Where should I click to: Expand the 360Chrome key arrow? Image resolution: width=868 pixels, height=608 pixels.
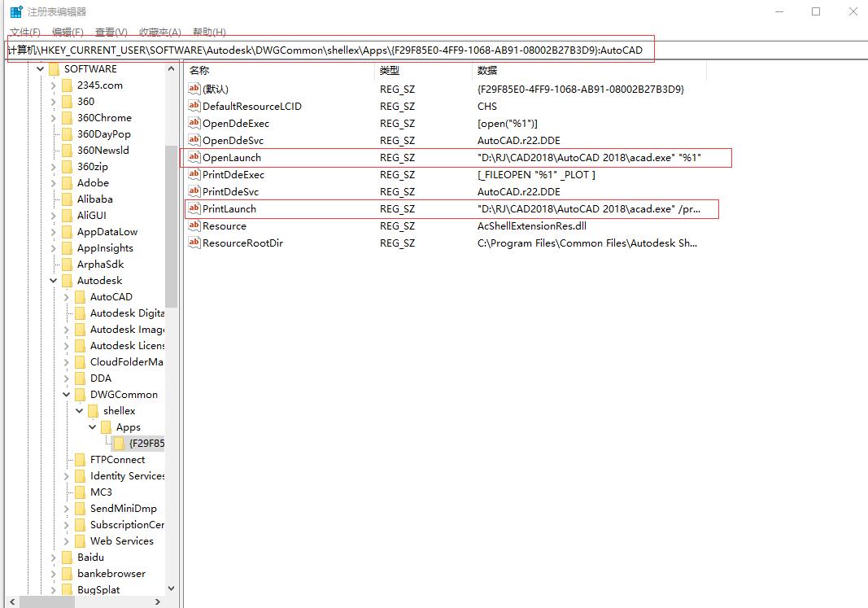[54, 118]
